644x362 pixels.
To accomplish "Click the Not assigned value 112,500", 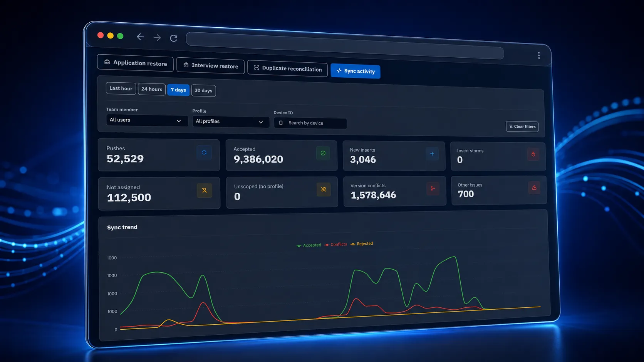I will pos(129,198).
